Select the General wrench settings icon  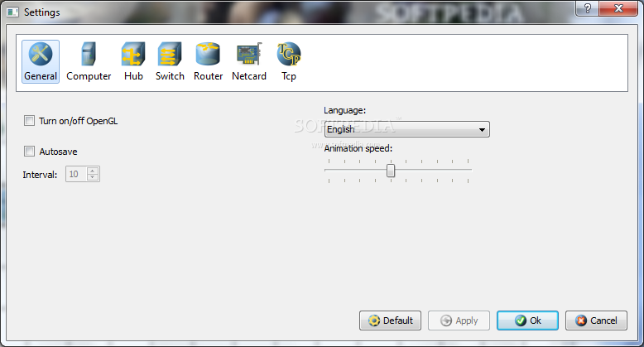41,54
